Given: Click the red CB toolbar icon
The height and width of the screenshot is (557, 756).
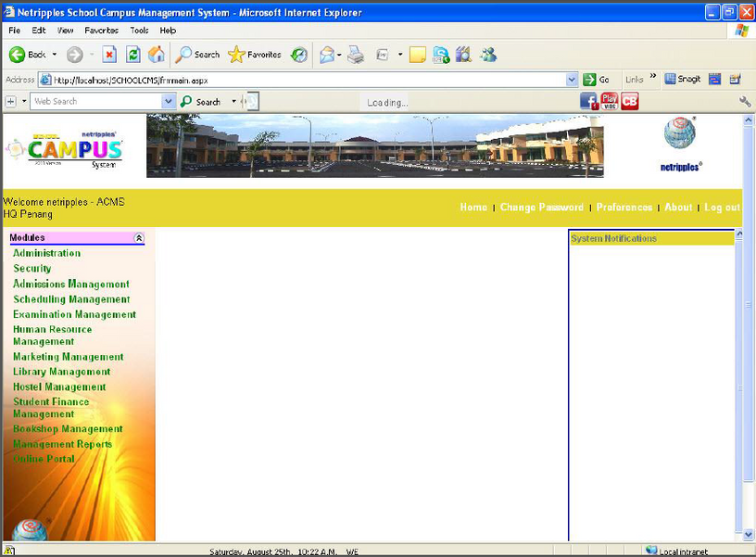Looking at the screenshot, I should [x=629, y=101].
